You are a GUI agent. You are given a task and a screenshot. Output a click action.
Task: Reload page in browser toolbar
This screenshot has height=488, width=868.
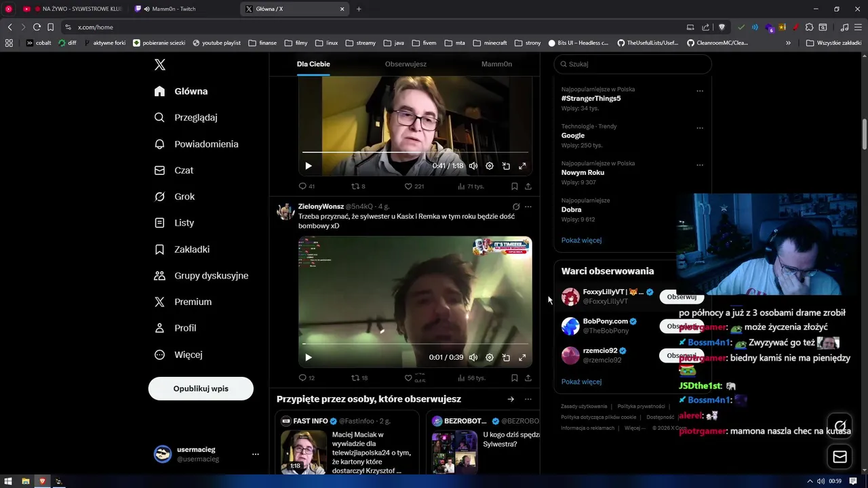[x=37, y=27]
